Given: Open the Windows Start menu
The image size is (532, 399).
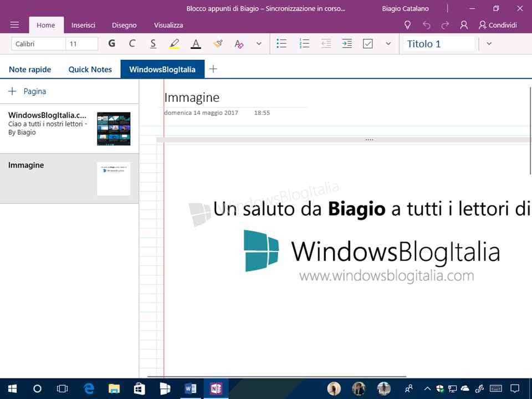Looking at the screenshot, I should [x=13, y=388].
